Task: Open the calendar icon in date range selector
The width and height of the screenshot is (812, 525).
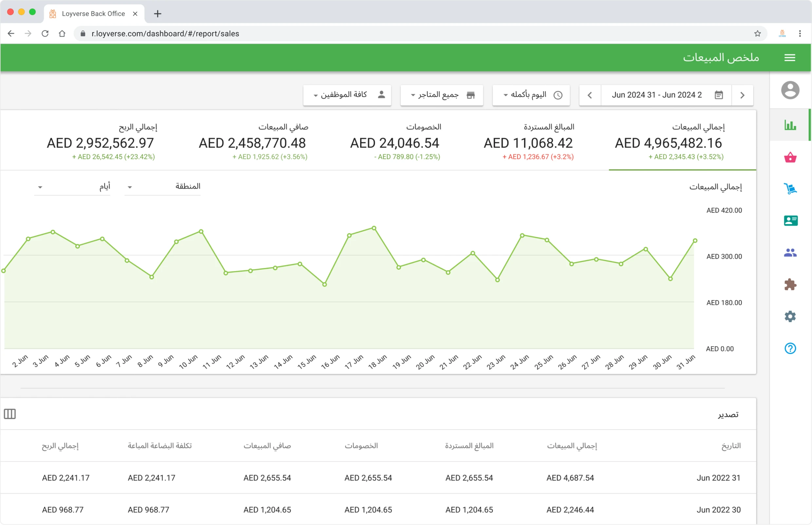Action: click(x=720, y=95)
